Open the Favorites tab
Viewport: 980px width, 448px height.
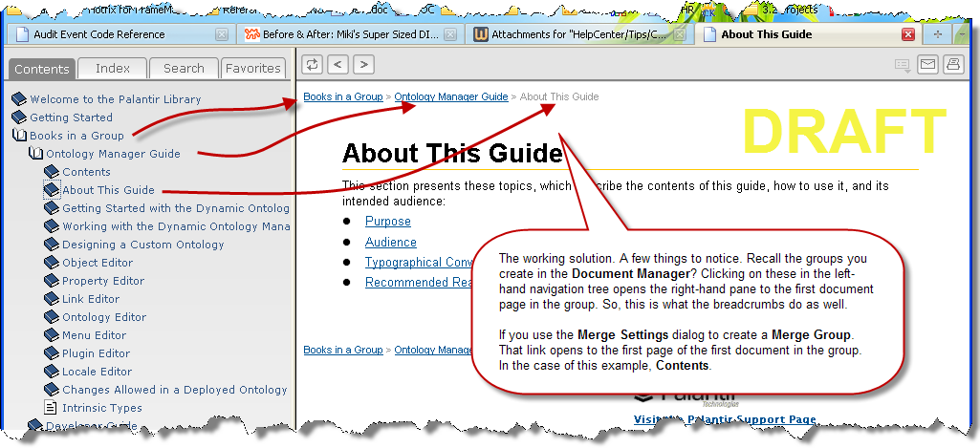tap(253, 69)
